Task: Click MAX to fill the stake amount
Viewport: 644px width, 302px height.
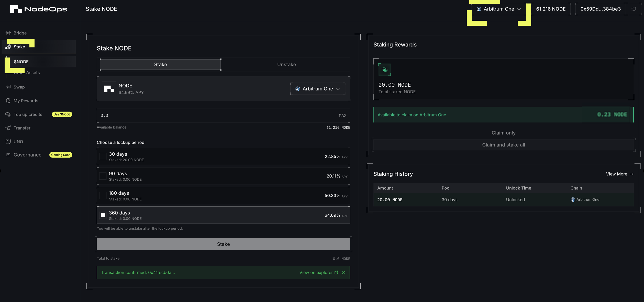Action: click(x=342, y=115)
